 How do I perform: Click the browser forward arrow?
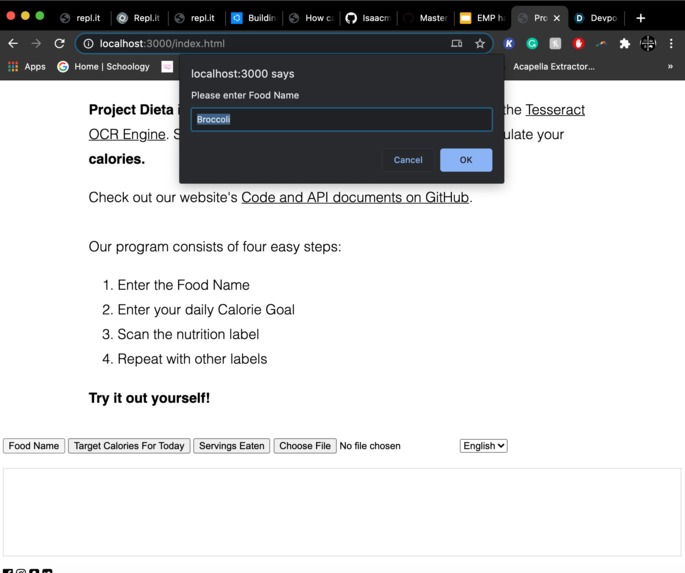click(36, 43)
